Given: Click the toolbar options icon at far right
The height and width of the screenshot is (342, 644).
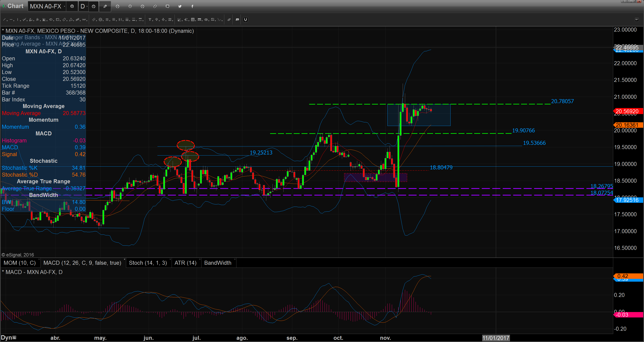Looking at the screenshot, I should [637, 20].
